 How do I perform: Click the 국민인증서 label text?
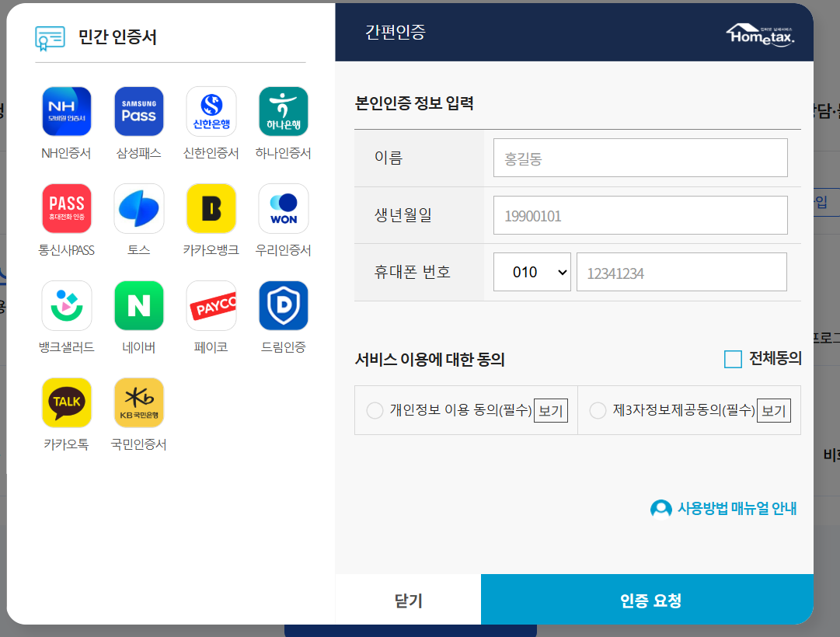tap(139, 444)
